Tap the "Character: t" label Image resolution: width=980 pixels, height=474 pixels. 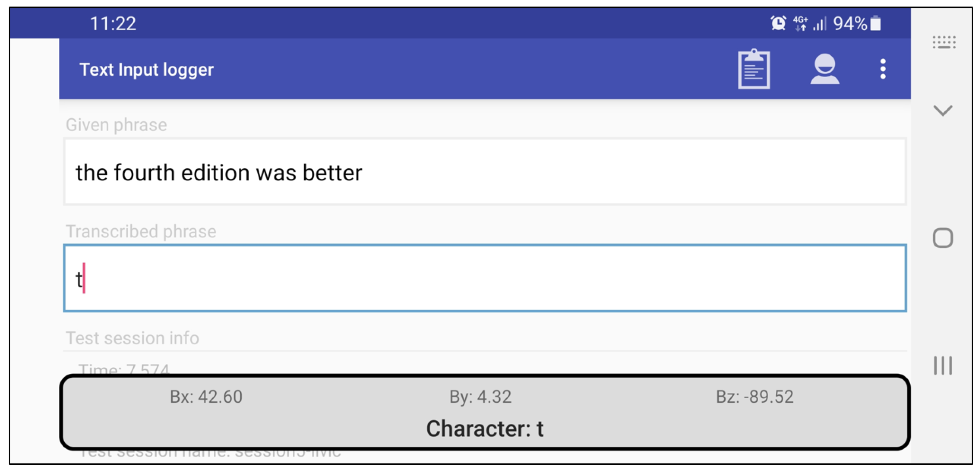tap(485, 428)
